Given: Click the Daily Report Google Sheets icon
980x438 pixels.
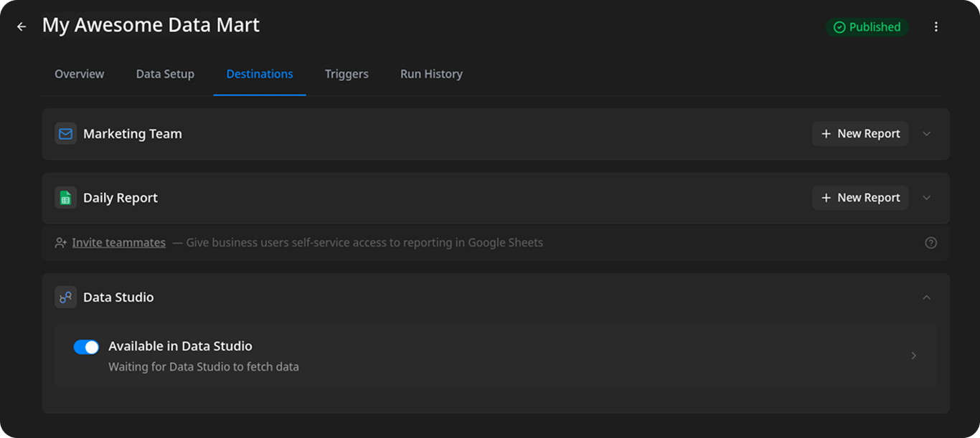Looking at the screenshot, I should pos(65,198).
